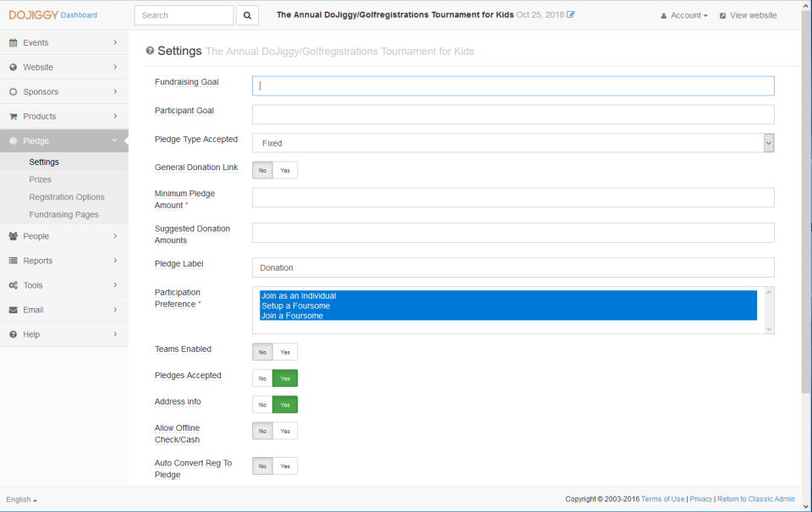Keep Teams Enabled on No
Screen dimensions: 812x512
262,352
